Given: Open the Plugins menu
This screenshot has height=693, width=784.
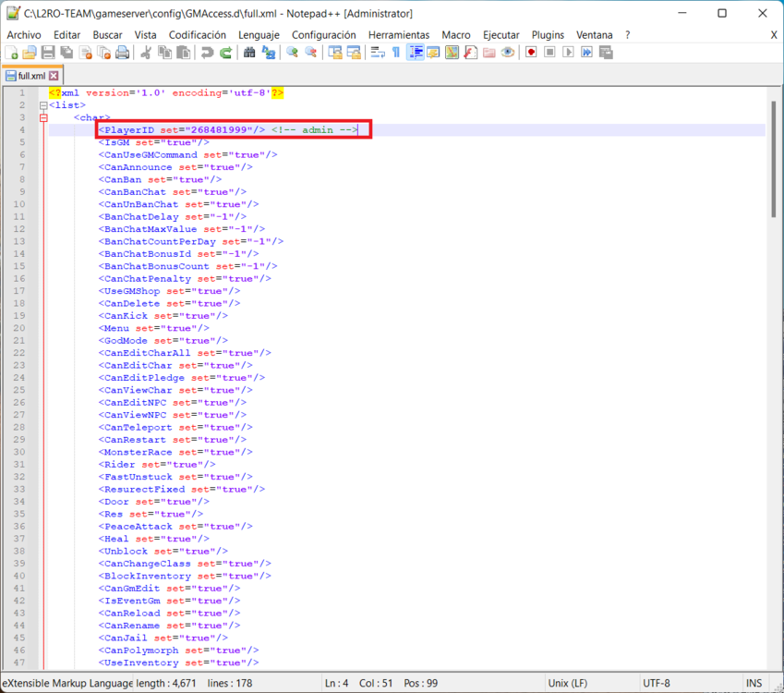Looking at the screenshot, I should (x=548, y=35).
